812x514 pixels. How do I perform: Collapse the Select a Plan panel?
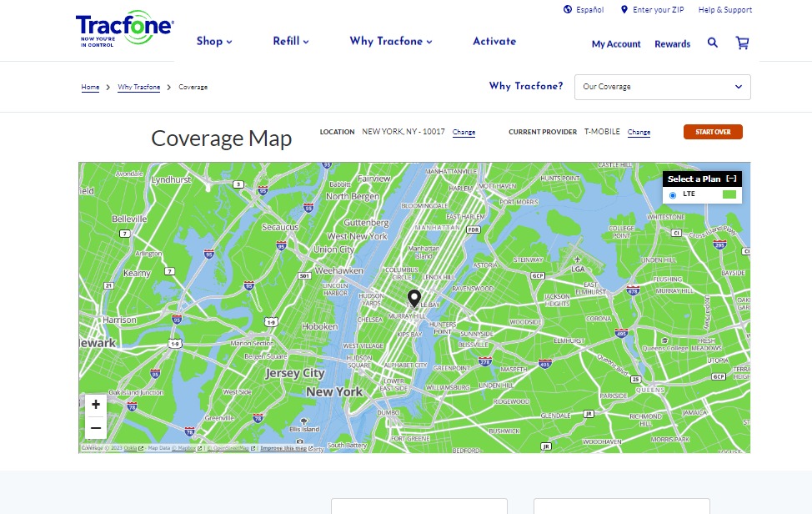(731, 179)
